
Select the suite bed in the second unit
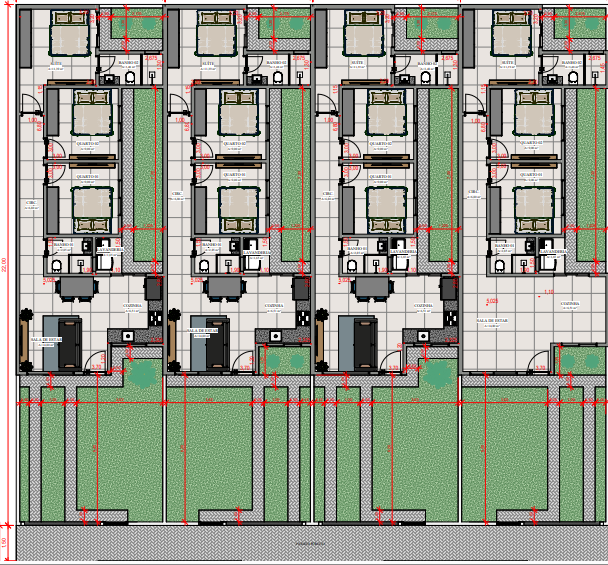tap(215, 37)
